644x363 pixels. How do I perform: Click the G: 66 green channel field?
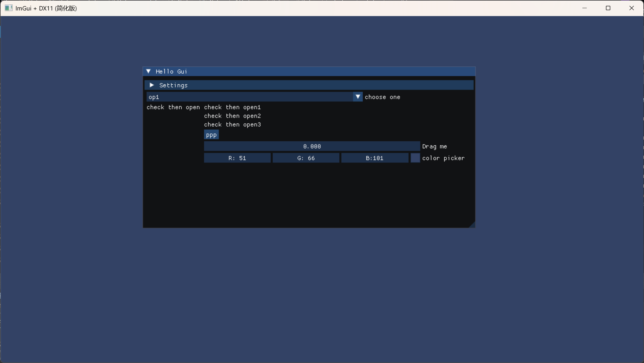point(306,158)
